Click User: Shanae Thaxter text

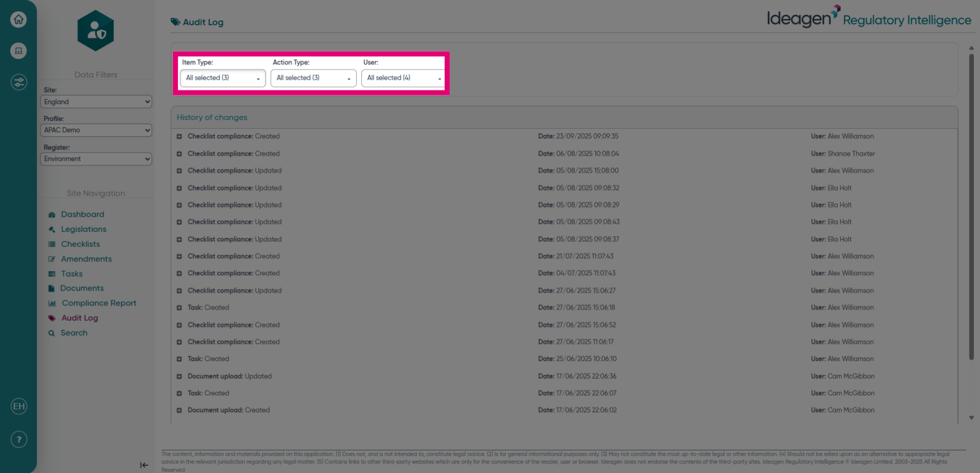click(843, 154)
